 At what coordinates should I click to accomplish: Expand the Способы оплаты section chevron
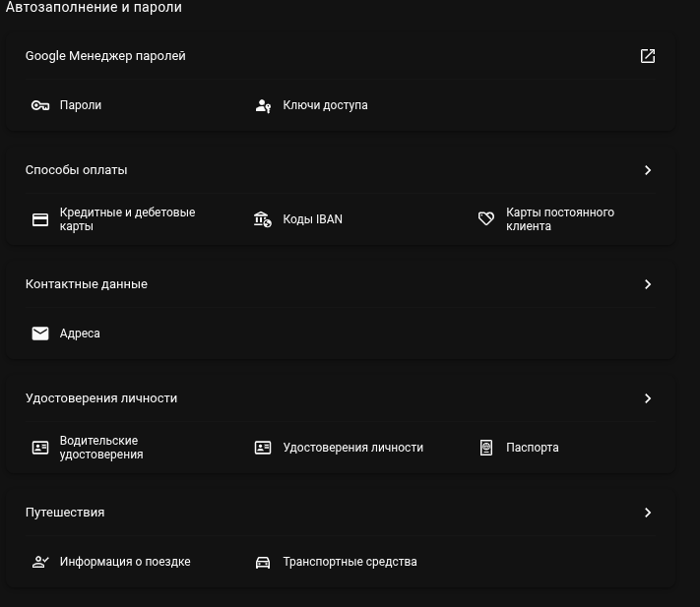(648, 170)
